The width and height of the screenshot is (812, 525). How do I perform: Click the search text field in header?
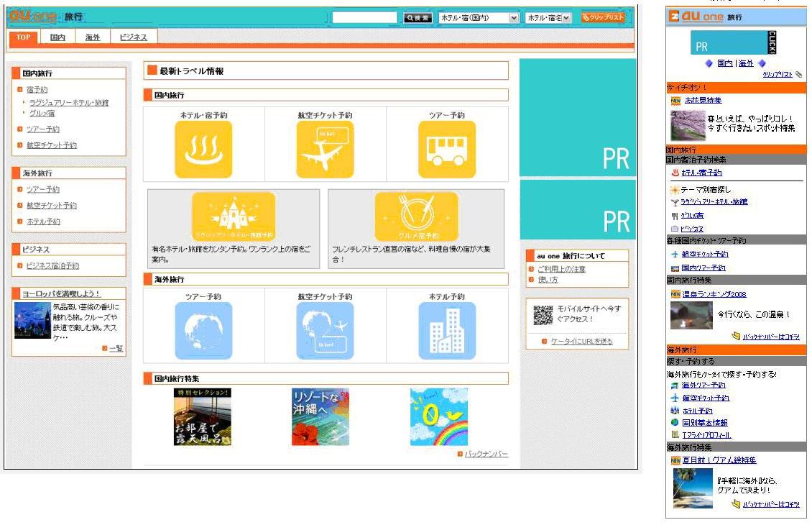point(364,18)
